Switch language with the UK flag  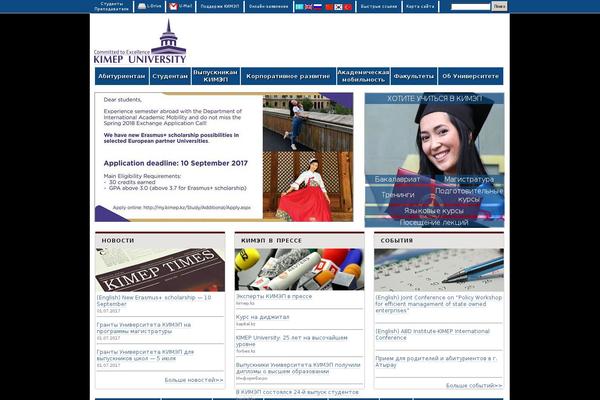click(308, 7)
